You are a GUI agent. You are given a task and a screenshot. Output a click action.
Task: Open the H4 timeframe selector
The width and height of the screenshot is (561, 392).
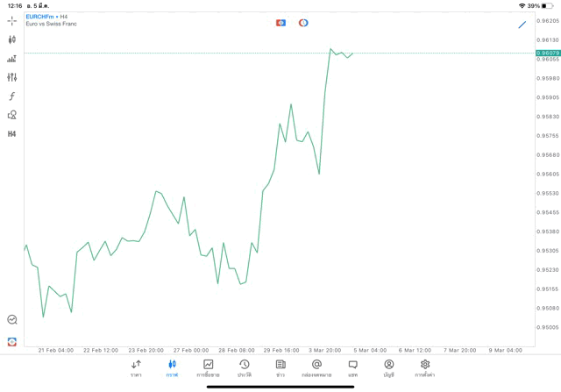[12, 134]
